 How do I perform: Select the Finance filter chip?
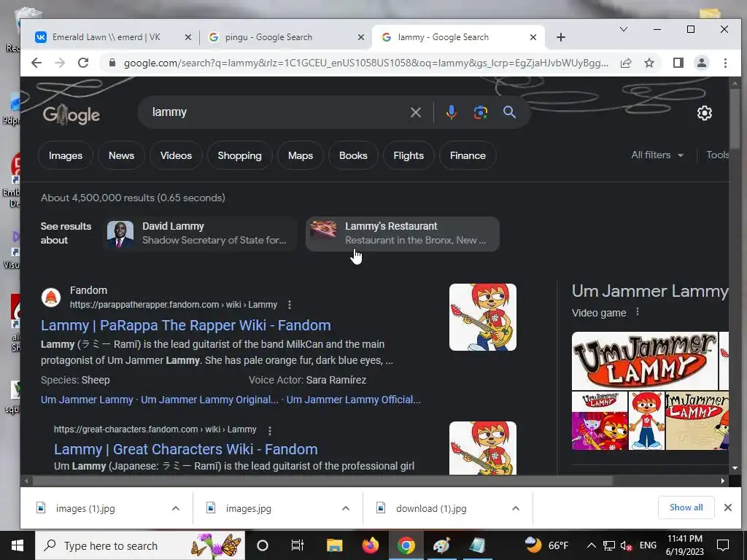tap(468, 156)
